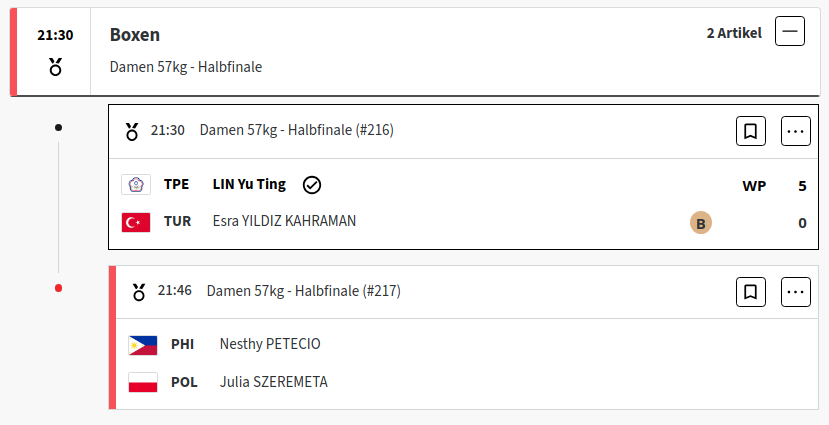Open LIN Yu Ting athlete profile
Image resolution: width=829 pixels, height=425 pixels.
coord(249,184)
